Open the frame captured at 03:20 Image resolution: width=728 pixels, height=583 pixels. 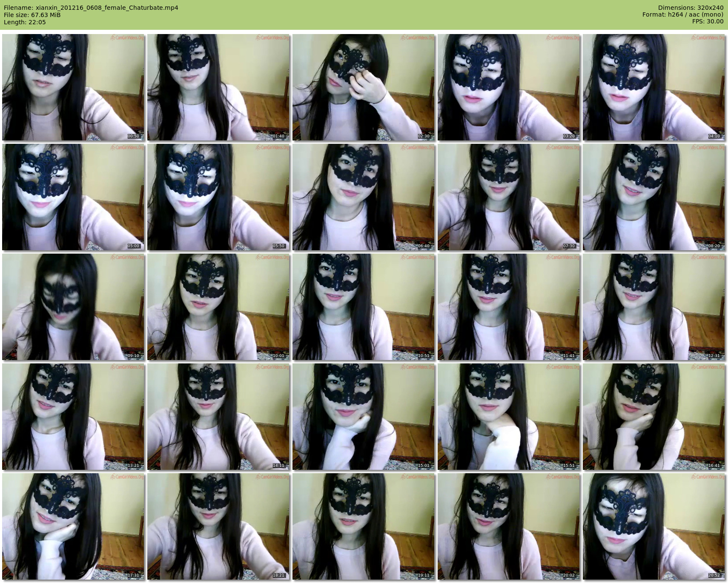click(x=509, y=87)
